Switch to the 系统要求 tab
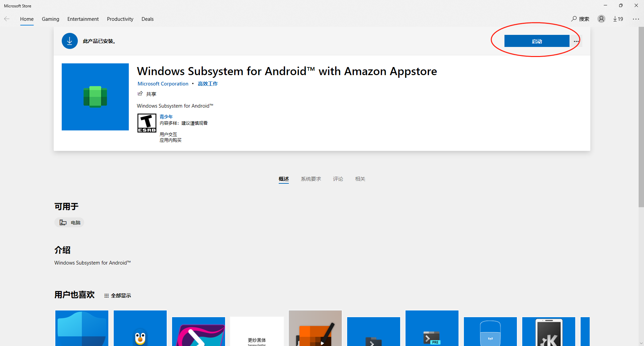The image size is (644, 346). pos(311,179)
